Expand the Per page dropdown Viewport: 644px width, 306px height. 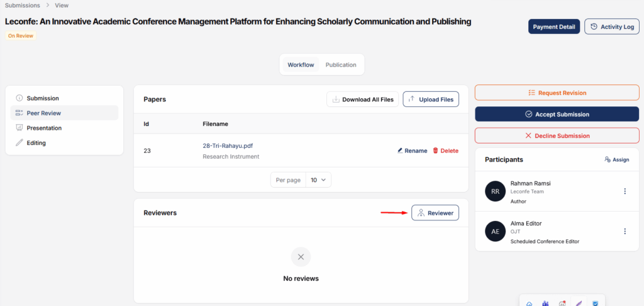coord(318,180)
